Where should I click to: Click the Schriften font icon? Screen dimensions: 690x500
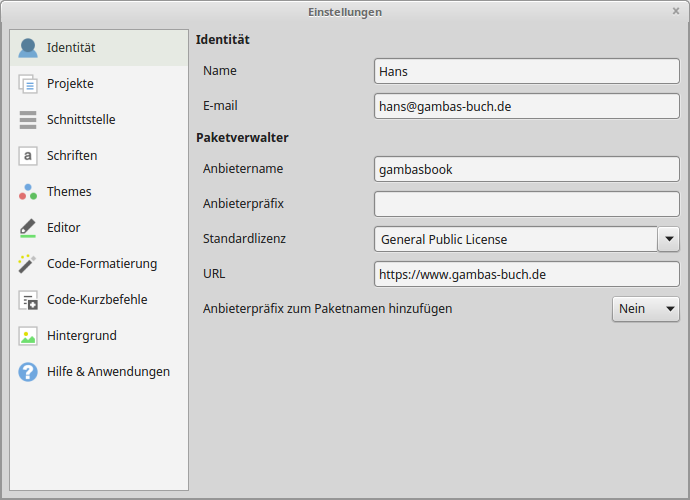pos(28,156)
